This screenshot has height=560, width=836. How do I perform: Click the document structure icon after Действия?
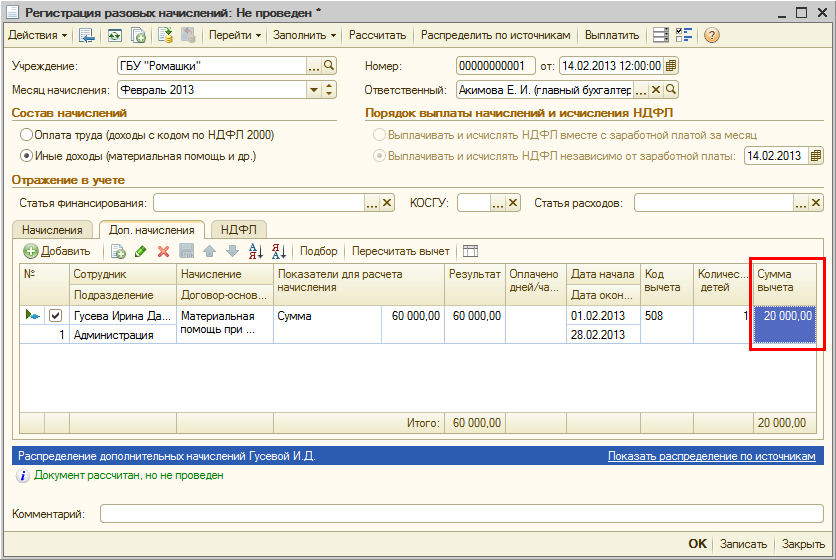tap(86, 35)
